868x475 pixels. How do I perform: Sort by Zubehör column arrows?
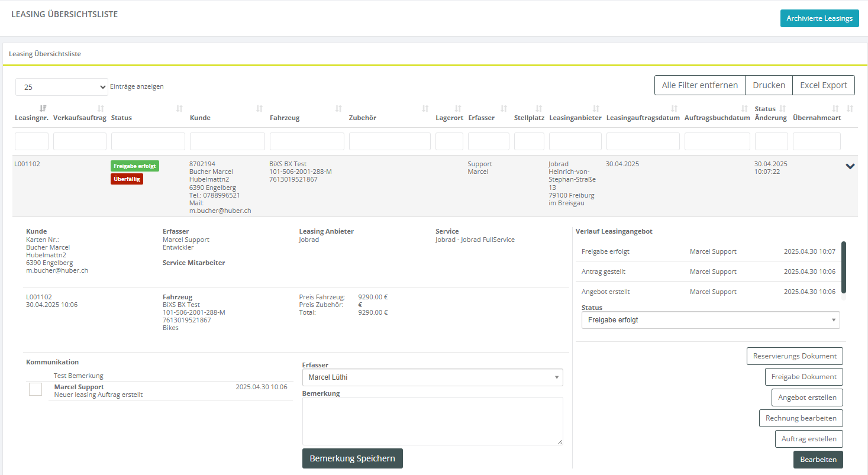click(425, 109)
